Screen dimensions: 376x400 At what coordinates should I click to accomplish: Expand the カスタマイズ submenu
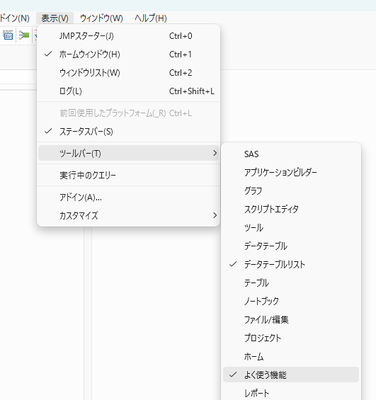128,215
